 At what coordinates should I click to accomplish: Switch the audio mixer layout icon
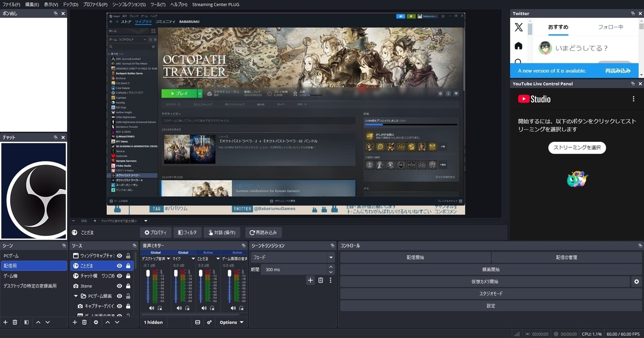coord(197,322)
